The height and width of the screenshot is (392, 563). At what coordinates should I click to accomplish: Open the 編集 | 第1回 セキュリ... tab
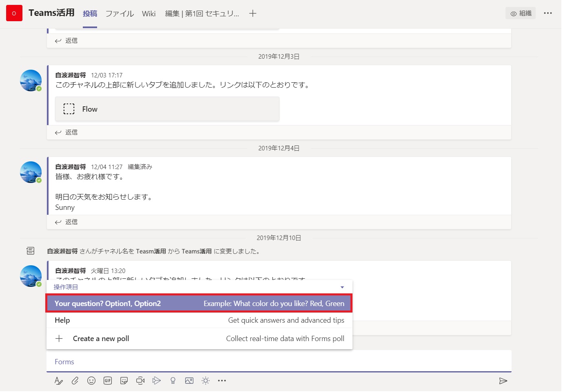[202, 13]
